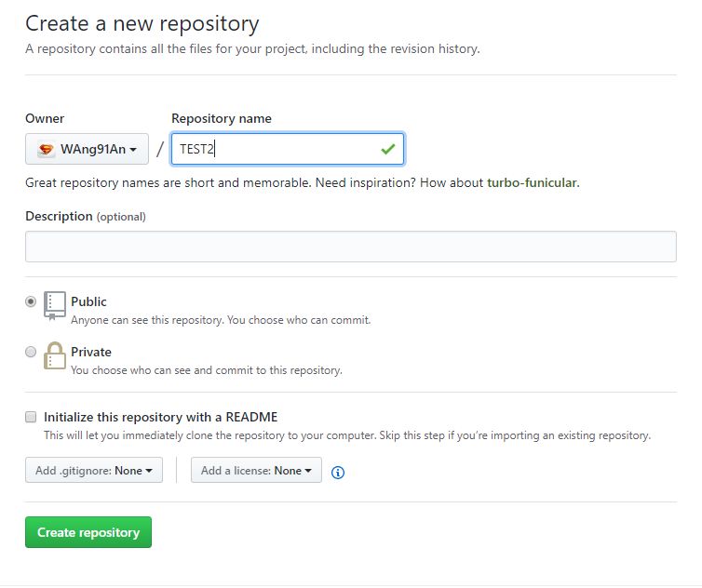
Task: Open the Add a license dropdown
Action: point(256,470)
